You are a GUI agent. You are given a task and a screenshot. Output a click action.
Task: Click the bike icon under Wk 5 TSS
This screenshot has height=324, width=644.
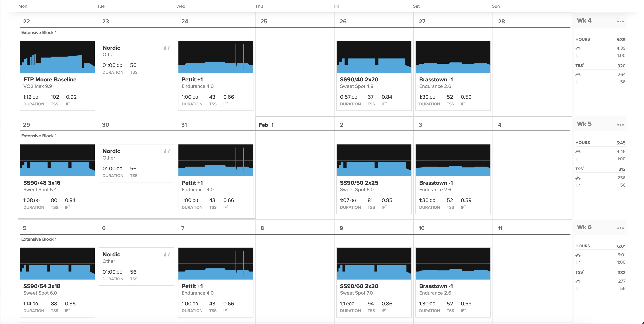click(x=578, y=178)
